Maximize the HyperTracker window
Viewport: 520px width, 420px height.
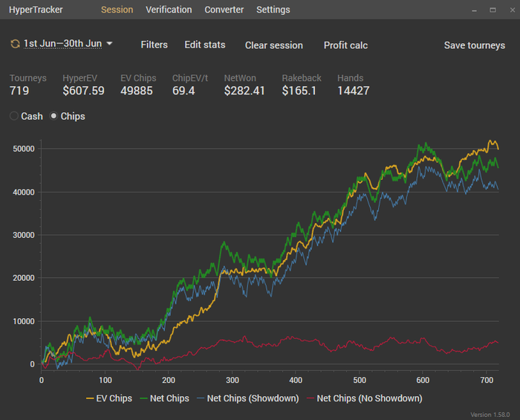tap(493, 10)
